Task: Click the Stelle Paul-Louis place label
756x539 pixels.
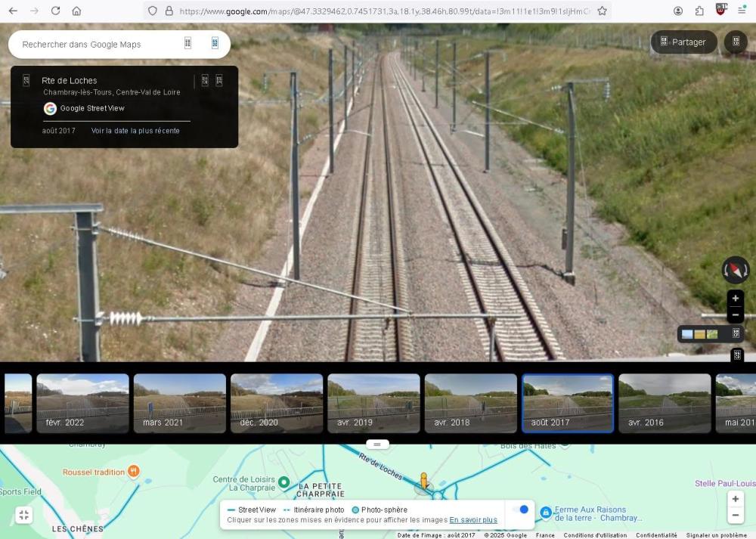Action: point(725,483)
